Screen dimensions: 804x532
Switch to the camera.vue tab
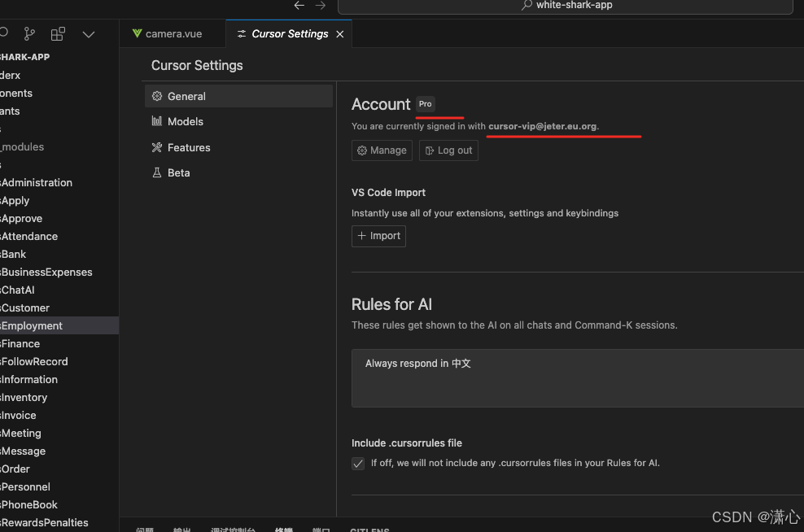(173, 34)
